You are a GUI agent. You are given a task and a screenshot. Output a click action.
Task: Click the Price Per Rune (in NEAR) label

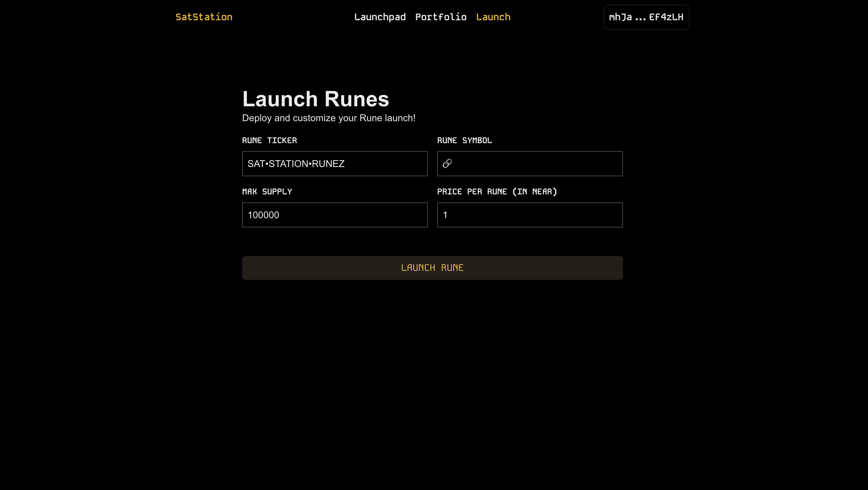point(497,191)
